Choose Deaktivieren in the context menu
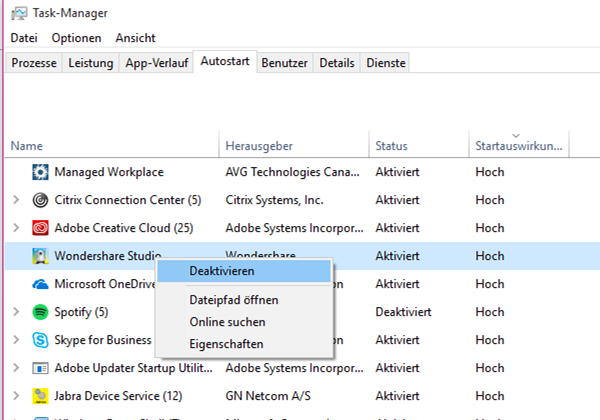Viewport: 600px width, 420px height. coord(244,271)
